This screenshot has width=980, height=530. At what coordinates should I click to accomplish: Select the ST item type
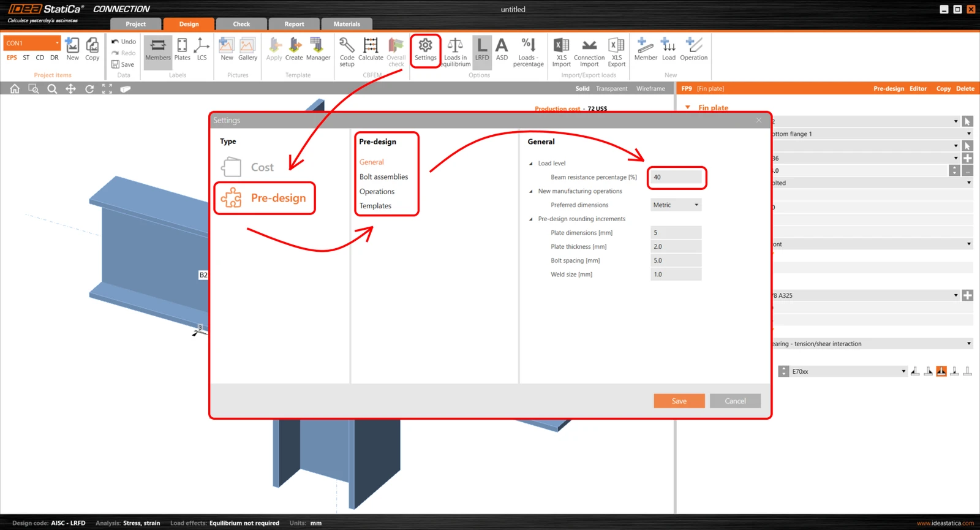pyautogui.click(x=26, y=58)
